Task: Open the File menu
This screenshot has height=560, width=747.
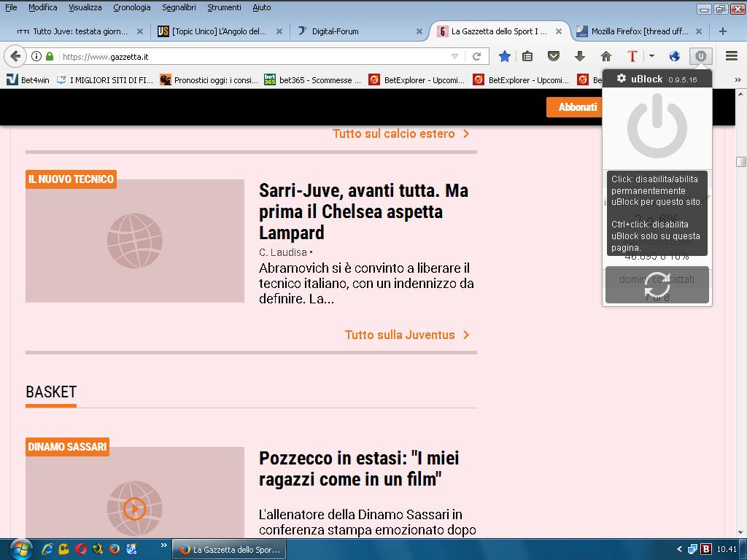Action: click(x=11, y=7)
